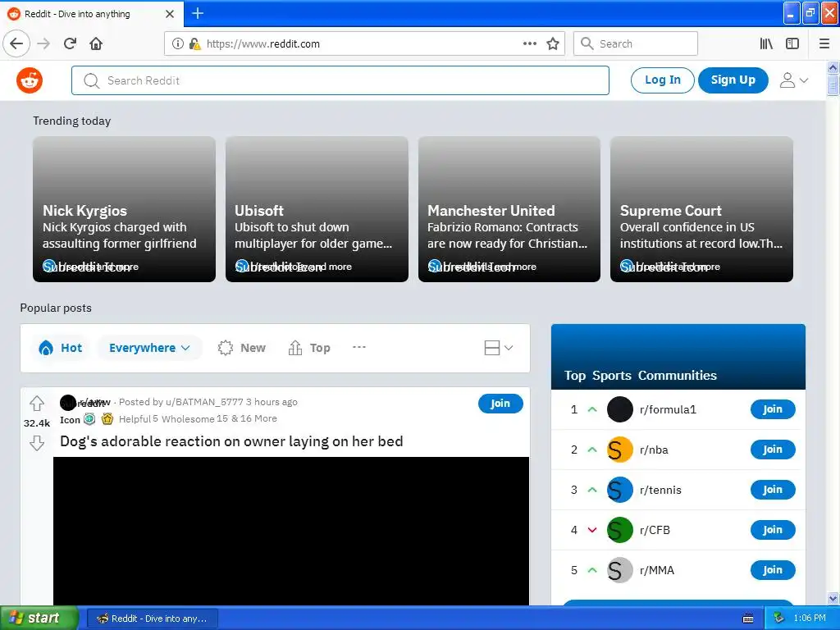The image size is (840, 630).
Task: Click the magnifier icon in Search Reddit
Action: (92, 81)
